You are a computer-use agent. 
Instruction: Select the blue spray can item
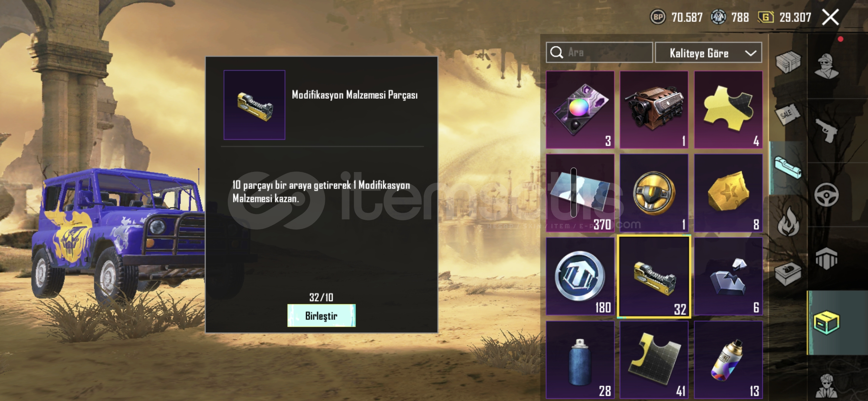tap(580, 360)
